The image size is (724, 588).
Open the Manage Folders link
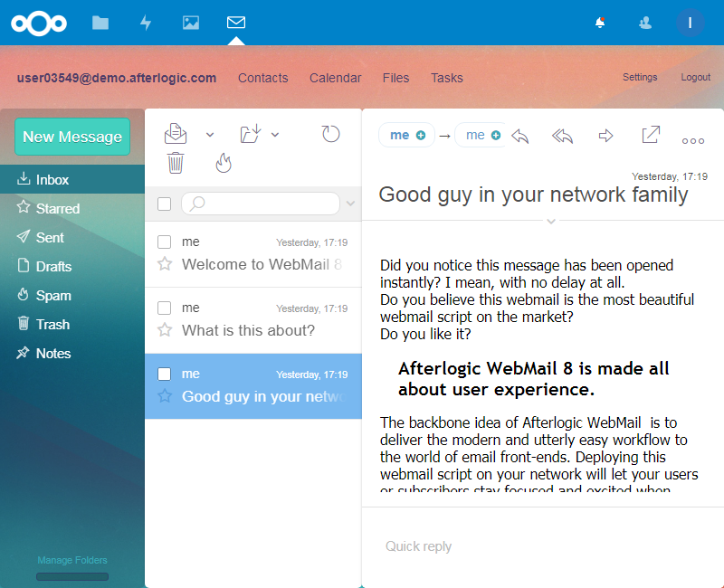pos(72,560)
